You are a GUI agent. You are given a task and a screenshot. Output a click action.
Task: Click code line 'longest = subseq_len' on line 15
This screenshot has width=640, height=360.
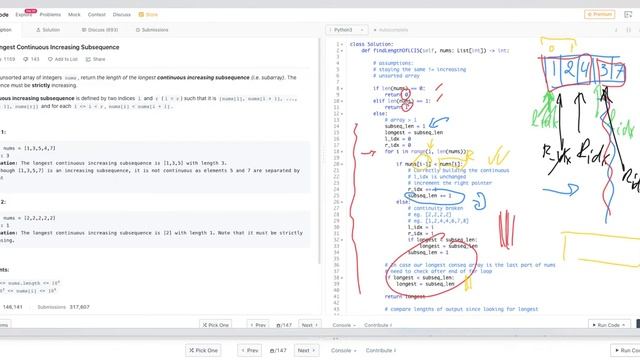click(x=413, y=132)
